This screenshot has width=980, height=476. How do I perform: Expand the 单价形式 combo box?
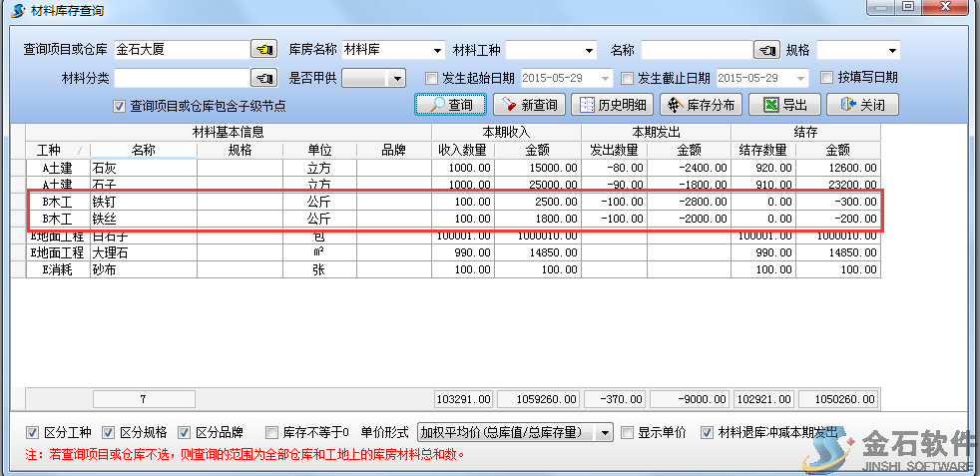coord(605,432)
